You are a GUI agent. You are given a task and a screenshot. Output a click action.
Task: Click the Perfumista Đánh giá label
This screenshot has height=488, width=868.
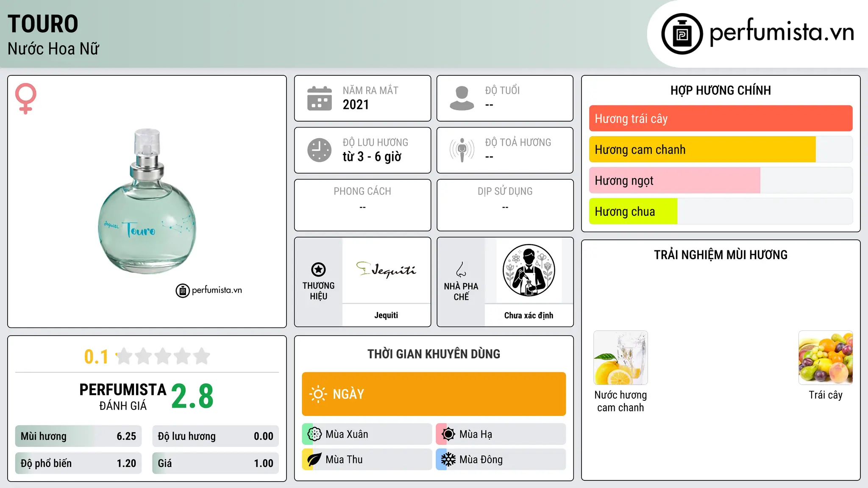click(x=123, y=397)
